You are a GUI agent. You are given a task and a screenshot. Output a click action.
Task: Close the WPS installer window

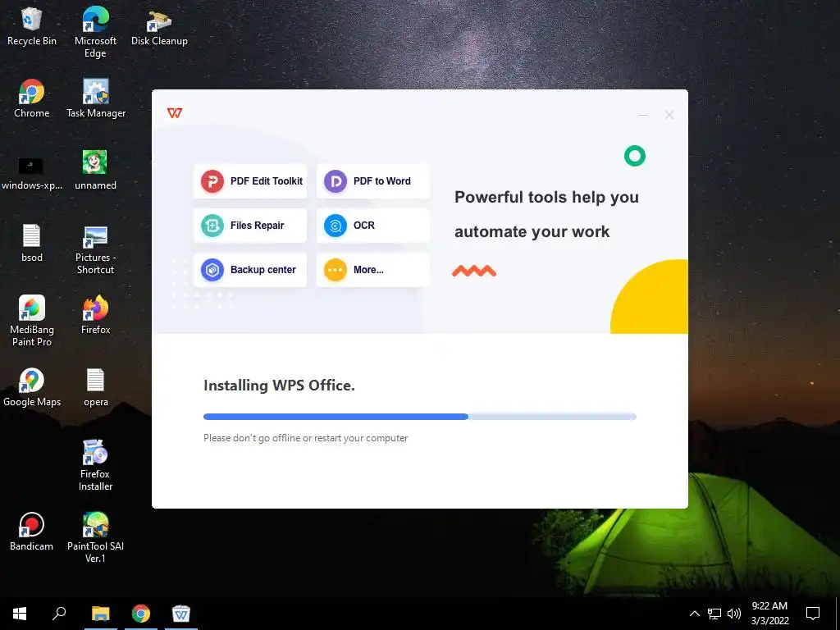point(669,115)
